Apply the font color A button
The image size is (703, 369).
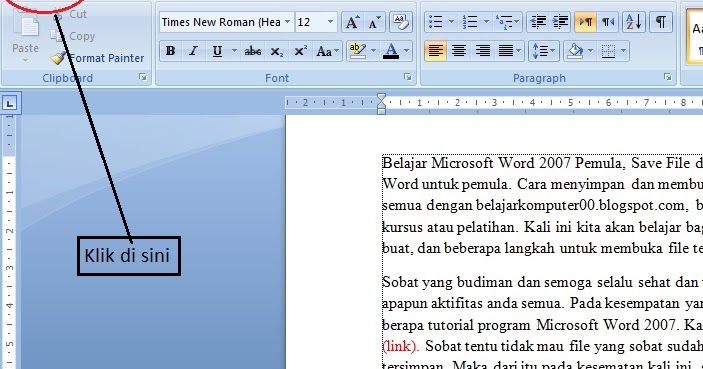(x=391, y=51)
